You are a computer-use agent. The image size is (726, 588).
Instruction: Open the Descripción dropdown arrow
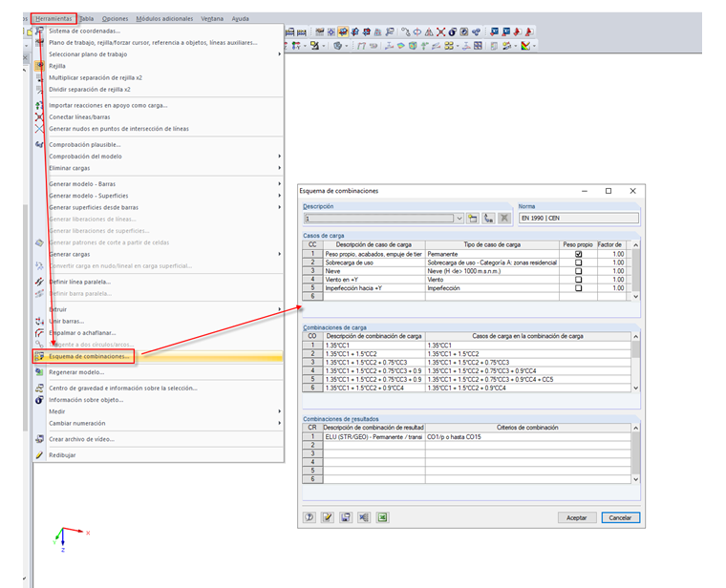(x=459, y=218)
